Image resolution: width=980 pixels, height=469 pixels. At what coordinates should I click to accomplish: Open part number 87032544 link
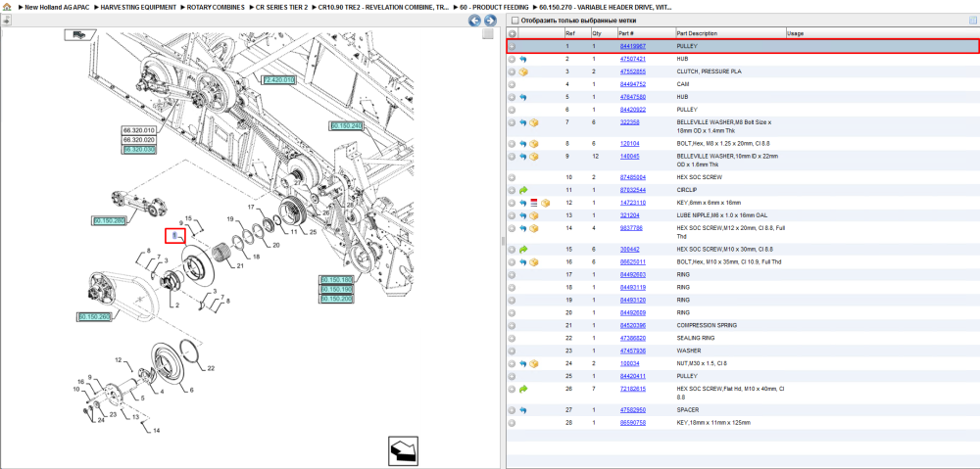[632, 190]
